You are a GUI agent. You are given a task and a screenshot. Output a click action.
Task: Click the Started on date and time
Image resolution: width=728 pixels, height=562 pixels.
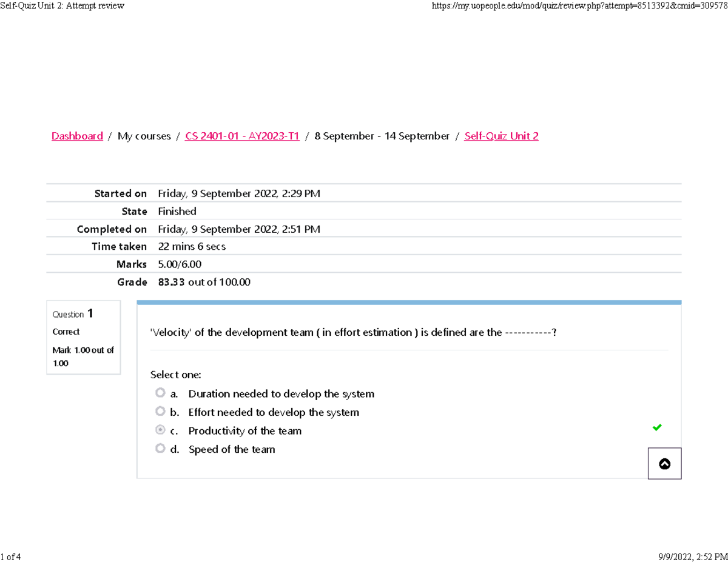tap(238, 193)
